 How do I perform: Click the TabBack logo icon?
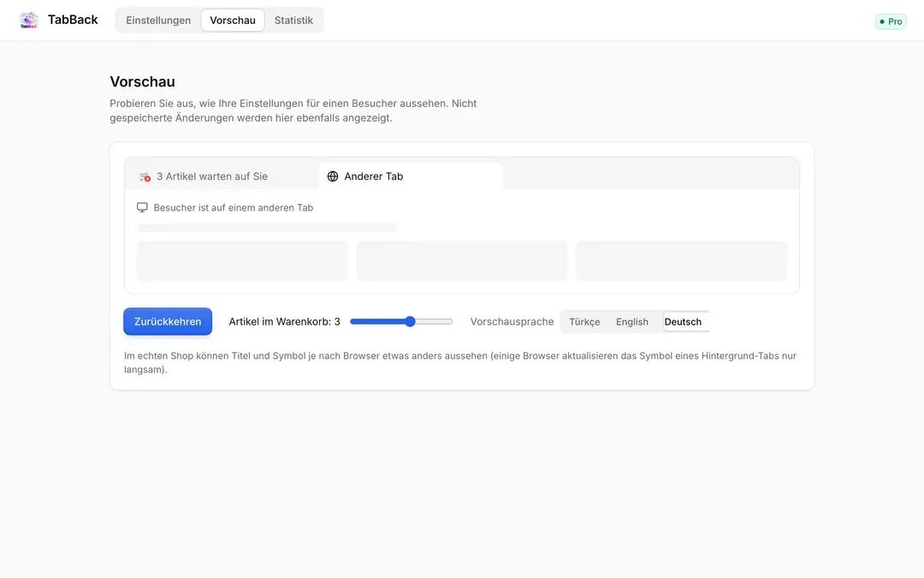click(28, 20)
